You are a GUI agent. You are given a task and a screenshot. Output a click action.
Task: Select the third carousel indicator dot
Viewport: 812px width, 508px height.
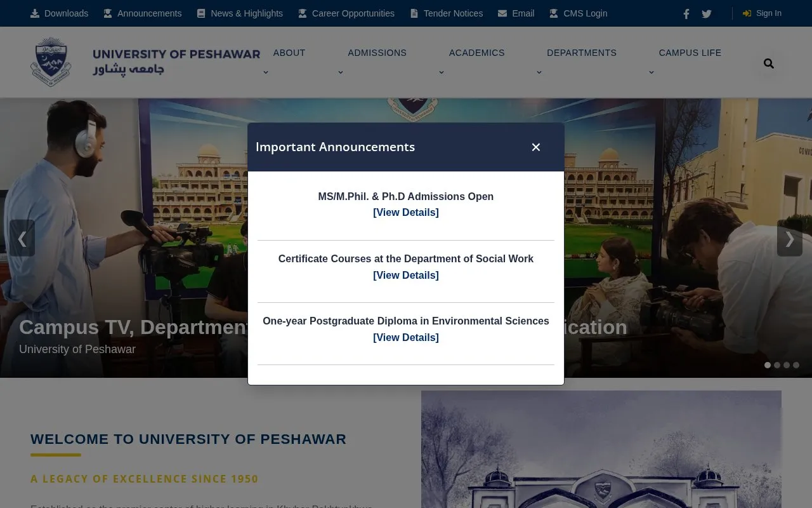[x=787, y=365]
